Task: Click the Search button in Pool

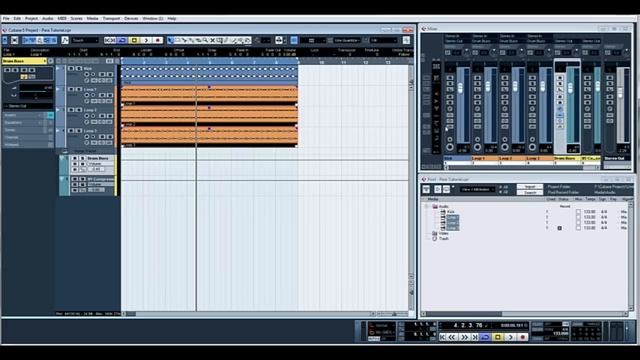Action: coord(530,193)
